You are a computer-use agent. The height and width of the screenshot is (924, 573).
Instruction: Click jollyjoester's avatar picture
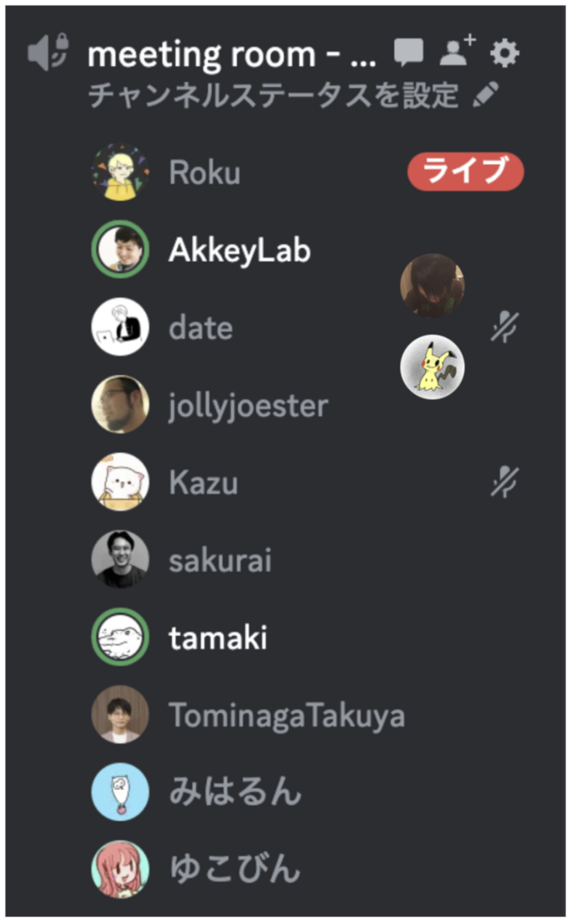pyautogui.click(x=120, y=404)
